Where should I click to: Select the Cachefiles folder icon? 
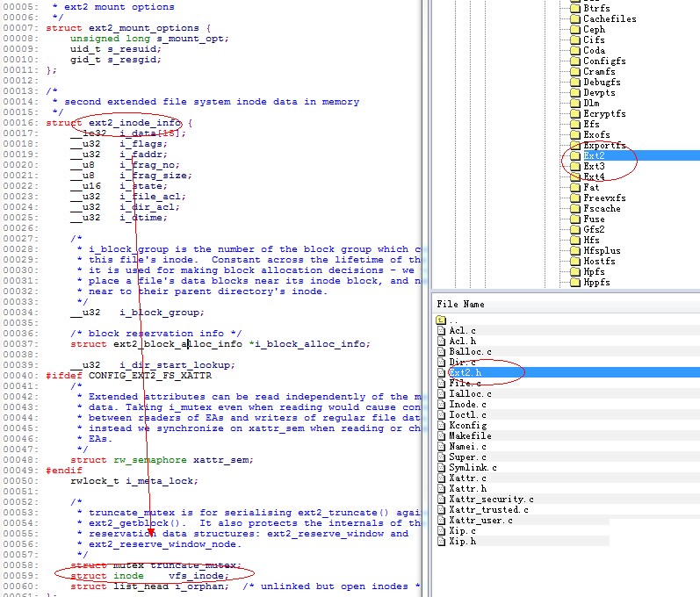[575, 18]
